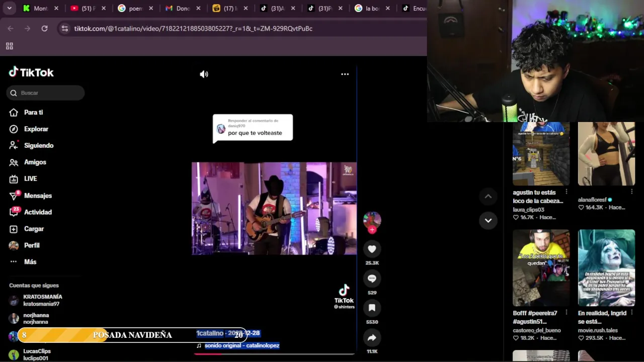Viewport: 644px width, 362px height.
Task: Click the Chrome back arrow
Action: click(x=11, y=29)
